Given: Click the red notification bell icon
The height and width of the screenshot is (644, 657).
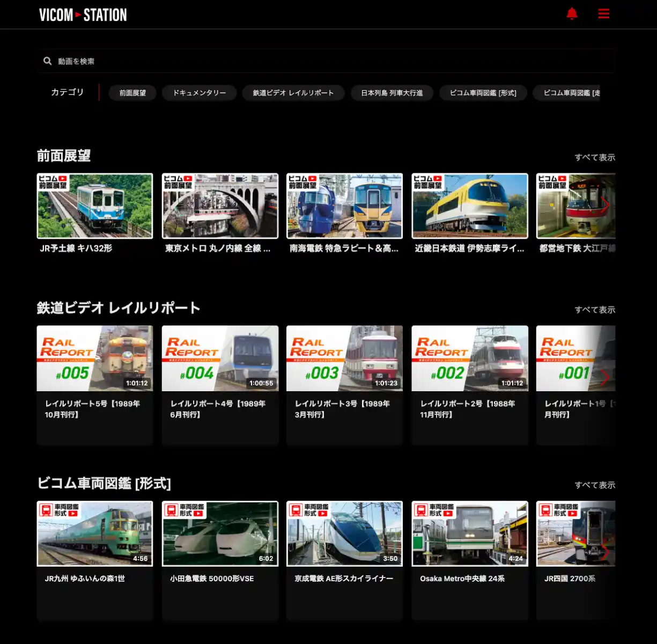Looking at the screenshot, I should click(x=572, y=14).
